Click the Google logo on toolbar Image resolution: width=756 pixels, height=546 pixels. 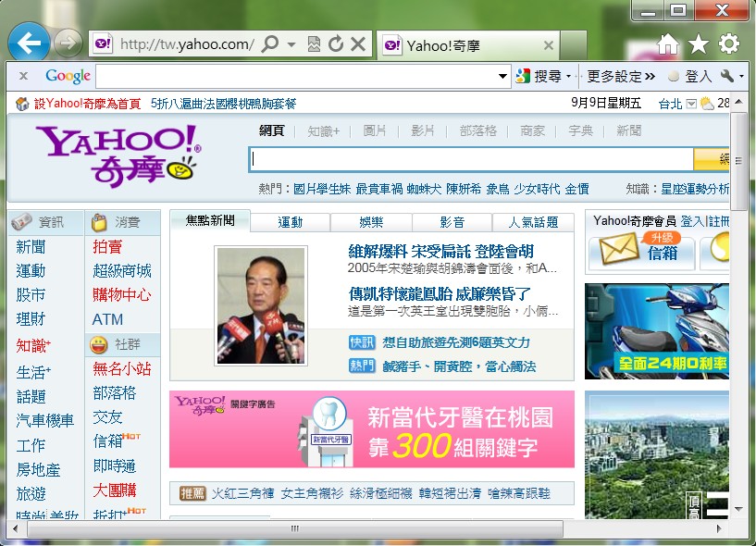[68, 76]
